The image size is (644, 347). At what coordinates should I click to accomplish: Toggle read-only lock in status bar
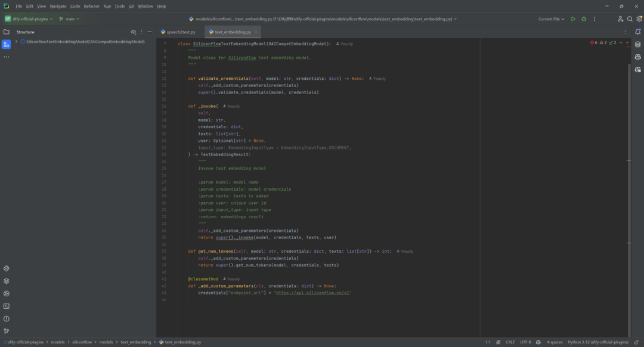[x=636, y=342]
